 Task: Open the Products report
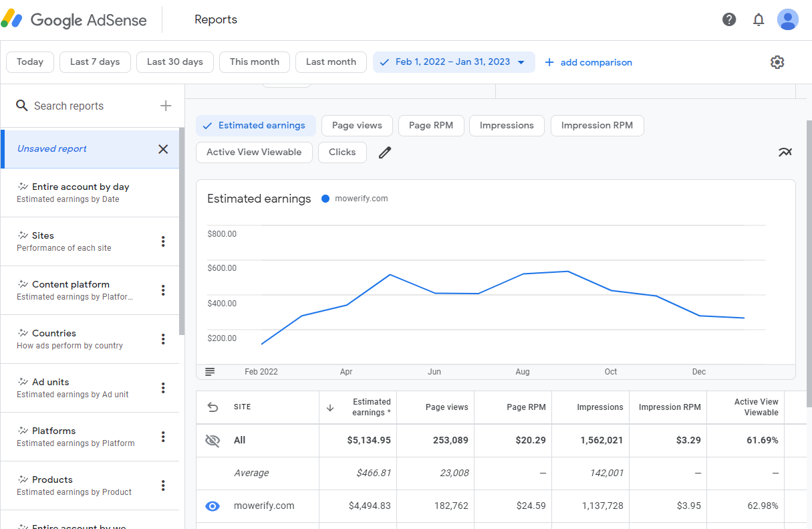[x=90, y=486]
